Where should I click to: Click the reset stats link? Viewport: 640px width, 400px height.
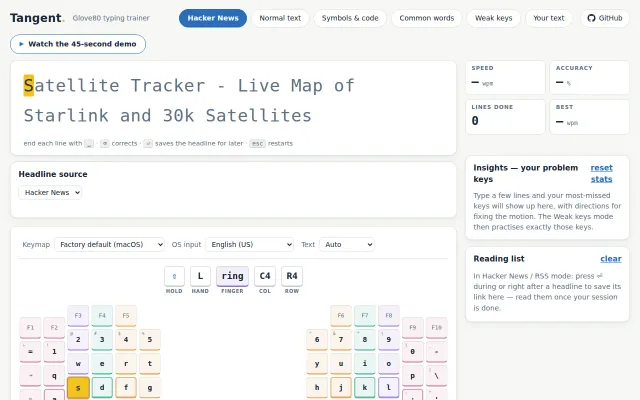602,173
